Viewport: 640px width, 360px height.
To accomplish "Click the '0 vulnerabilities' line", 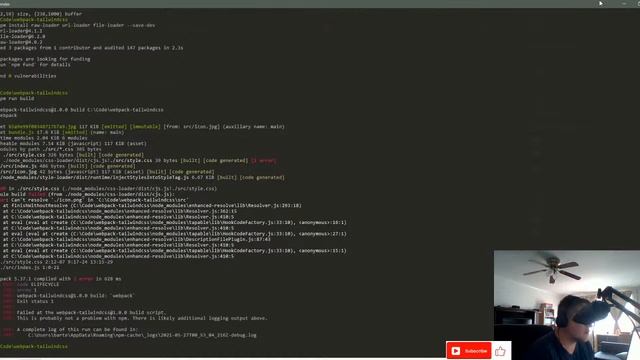I will 28,76.
